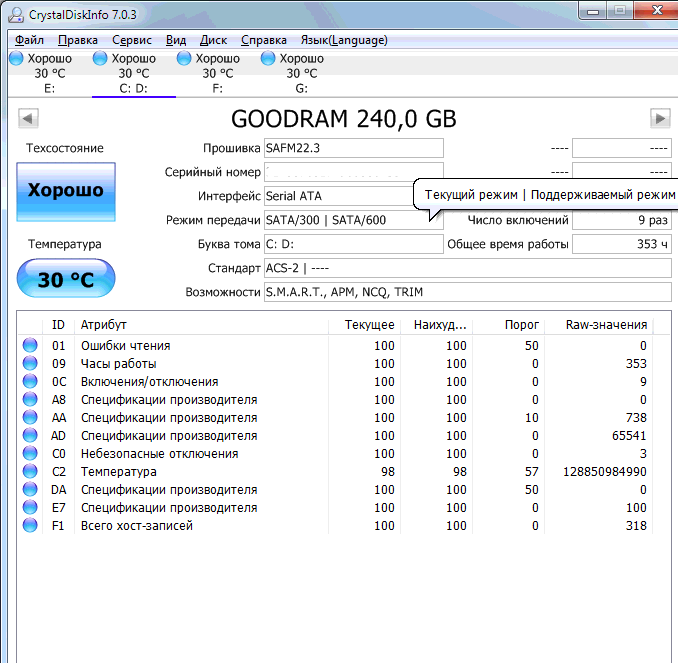The image size is (678, 663).
Task: Click status orb for row E7
Action: point(30,507)
